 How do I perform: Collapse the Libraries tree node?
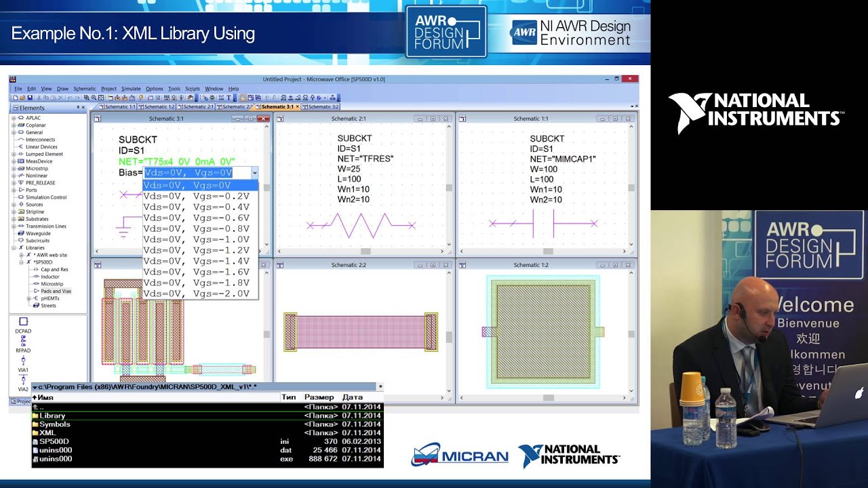[x=14, y=248]
